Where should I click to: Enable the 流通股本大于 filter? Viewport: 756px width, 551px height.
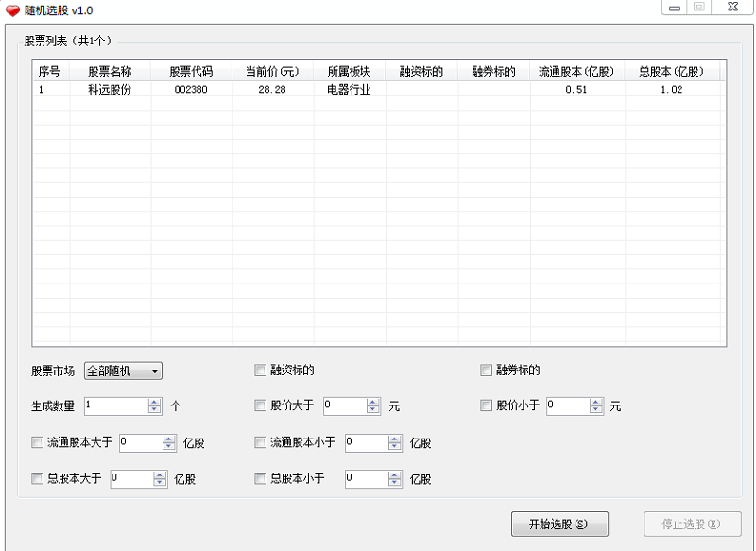coord(39,442)
